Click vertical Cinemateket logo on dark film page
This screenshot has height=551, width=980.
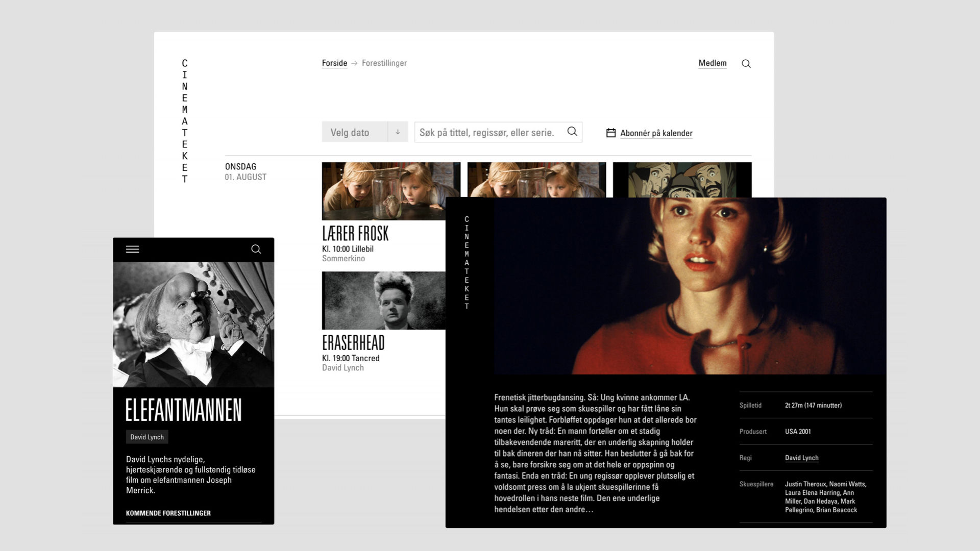[x=467, y=263]
